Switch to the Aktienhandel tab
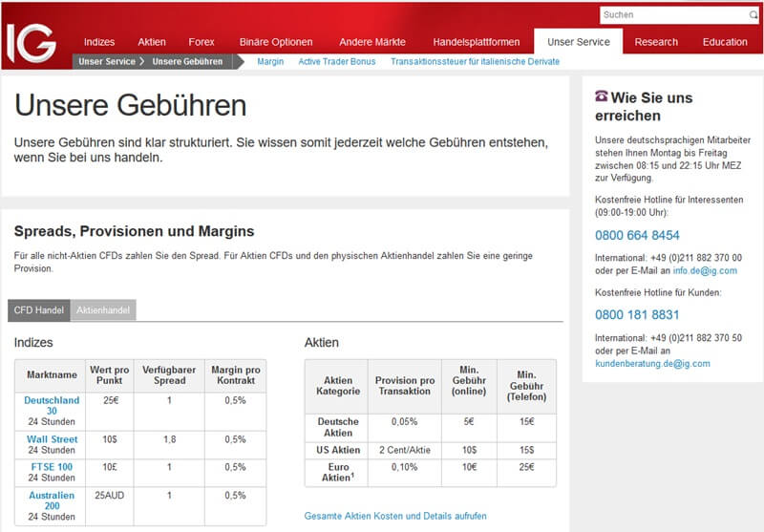764x532 pixels. click(103, 310)
